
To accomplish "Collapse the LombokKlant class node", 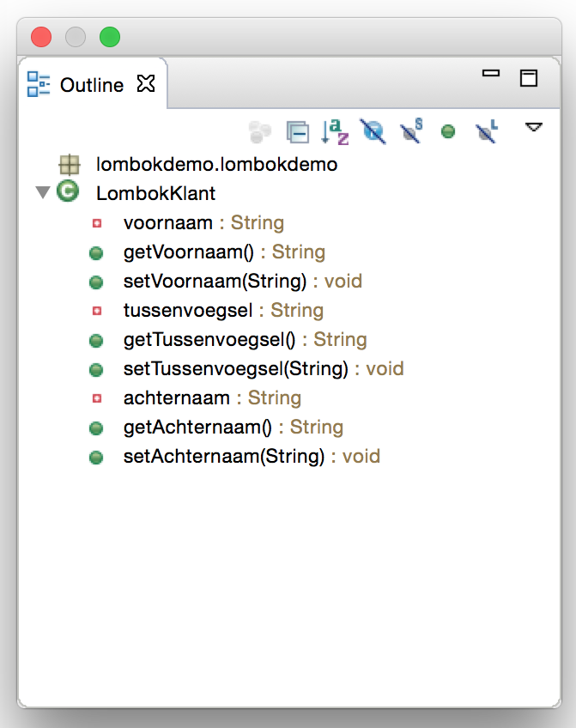I will [x=43, y=192].
